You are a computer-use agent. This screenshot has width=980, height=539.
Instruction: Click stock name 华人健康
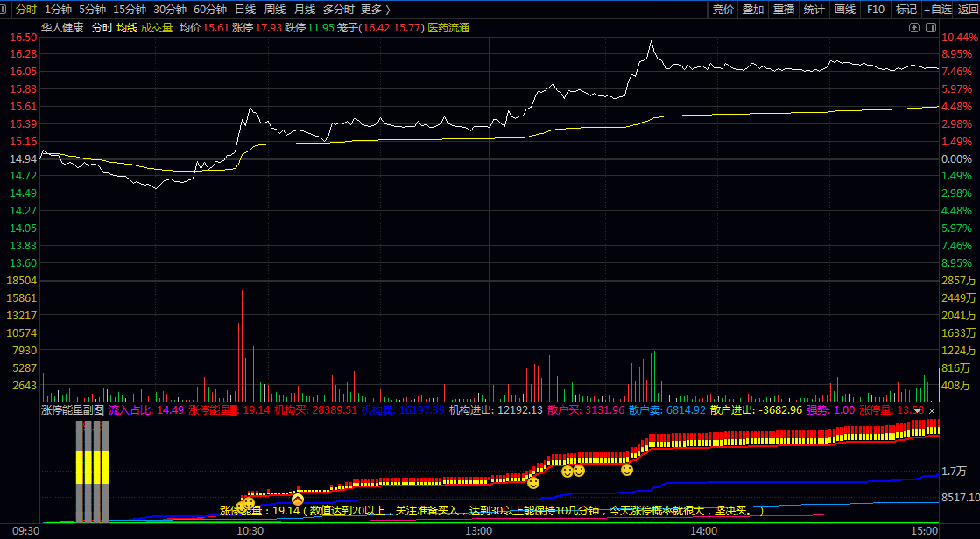[62, 27]
